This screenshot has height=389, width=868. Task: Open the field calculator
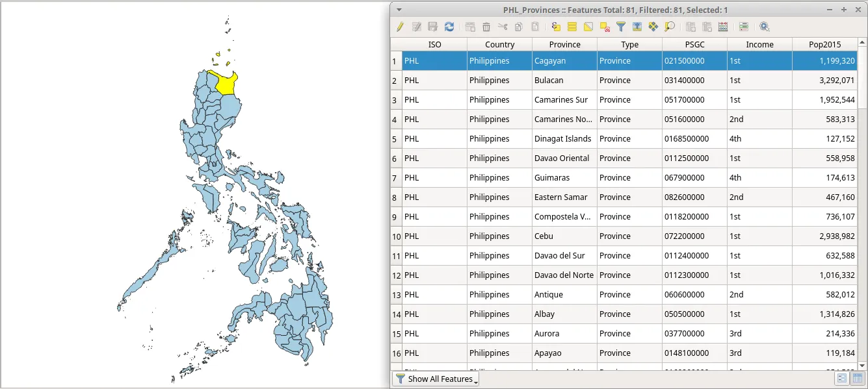tap(722, 27)
